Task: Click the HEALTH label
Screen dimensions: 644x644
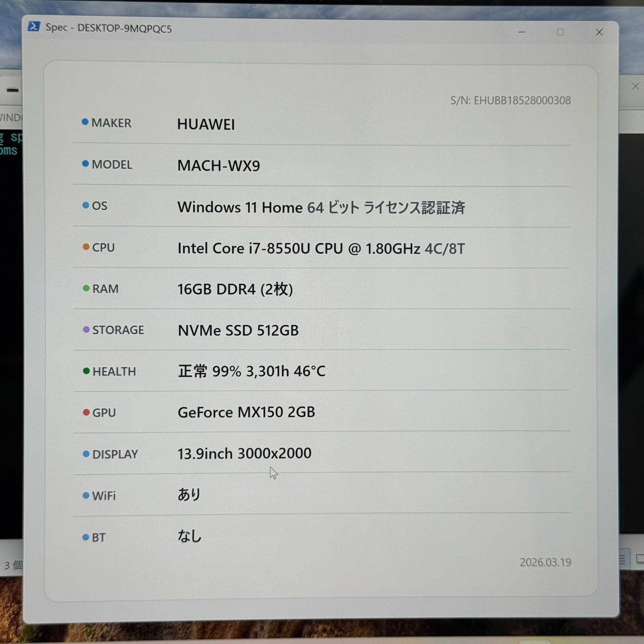Action: click(x=114, y=371)
